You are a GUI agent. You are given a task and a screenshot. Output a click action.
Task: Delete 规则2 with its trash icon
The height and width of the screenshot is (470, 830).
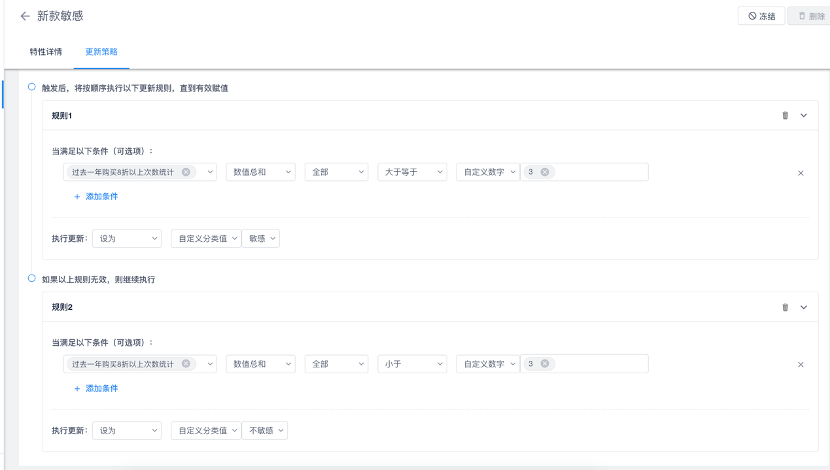[785, 307]
